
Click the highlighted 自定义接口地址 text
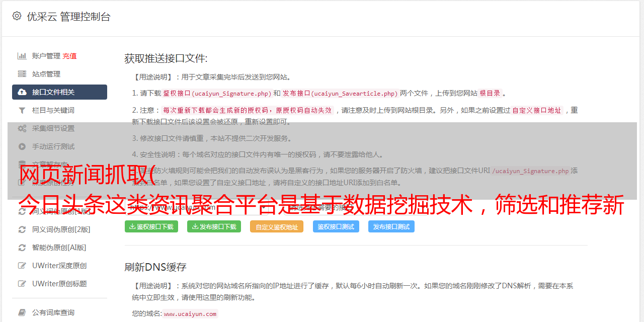536,110
